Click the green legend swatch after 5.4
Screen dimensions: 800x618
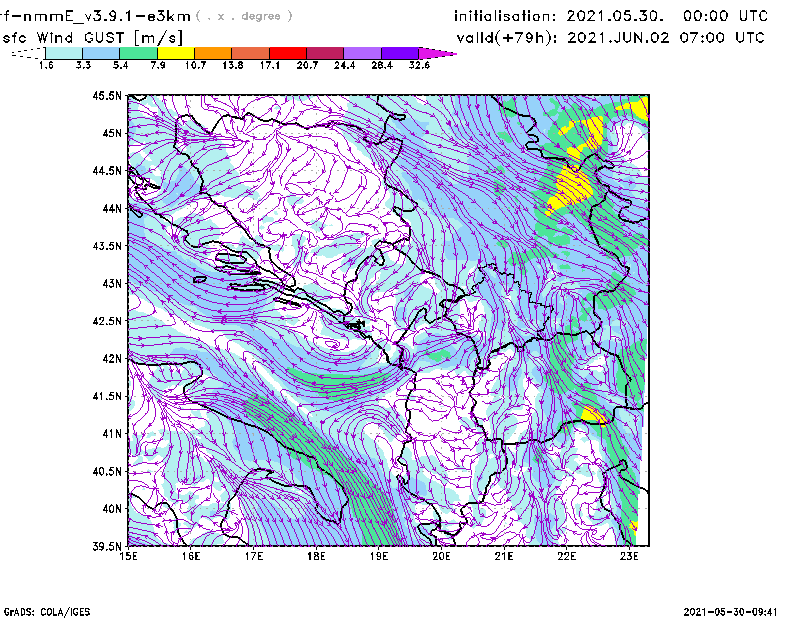(x=138, y=53)
